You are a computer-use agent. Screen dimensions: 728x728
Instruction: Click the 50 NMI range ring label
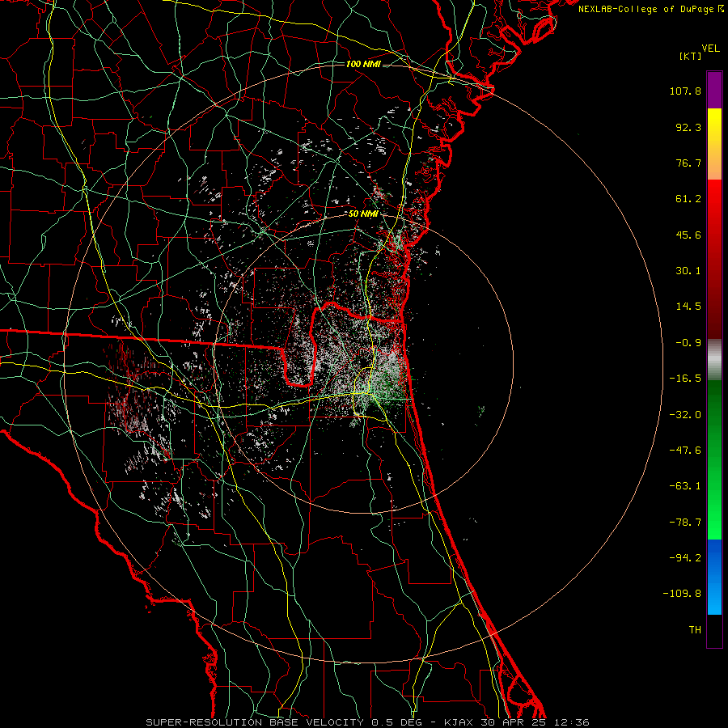coord(363,214)
